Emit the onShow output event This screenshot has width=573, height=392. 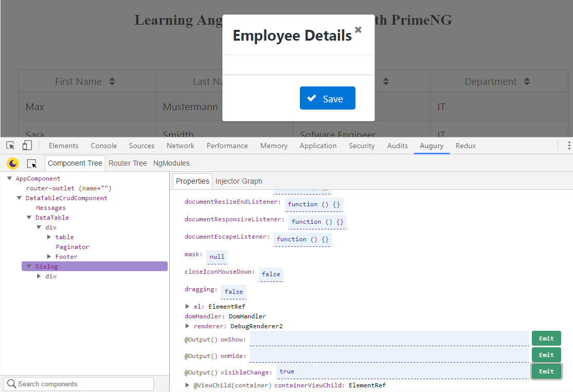coord(546,338)
